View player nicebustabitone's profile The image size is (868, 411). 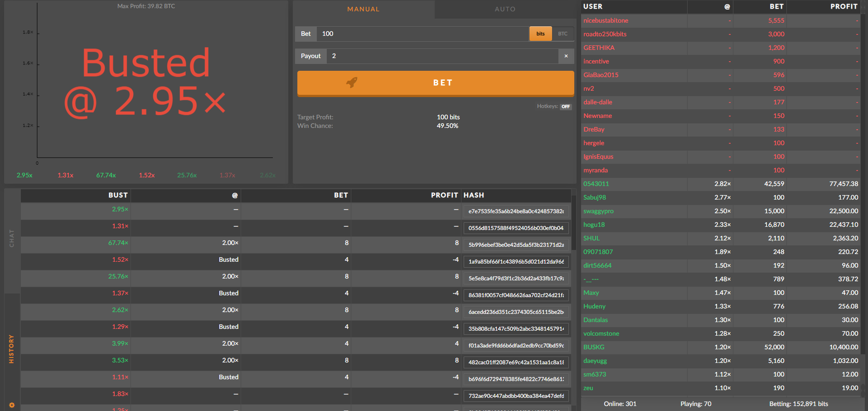606,20
